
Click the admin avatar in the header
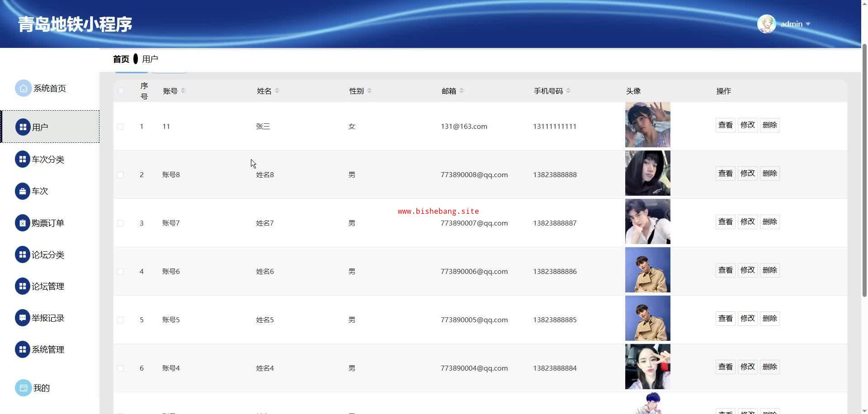pos(767,24)
